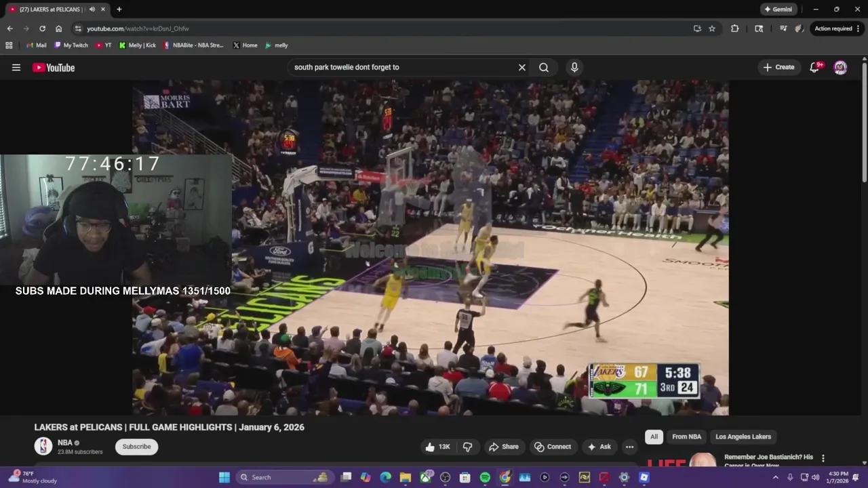
Task: Click the Gemini button in title bar
Action: click(x=777, y=9)
